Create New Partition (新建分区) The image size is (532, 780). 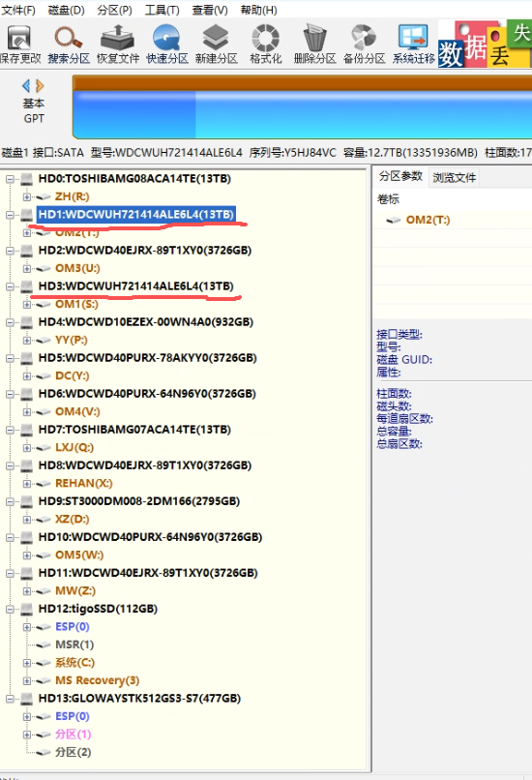coord(216,45)
